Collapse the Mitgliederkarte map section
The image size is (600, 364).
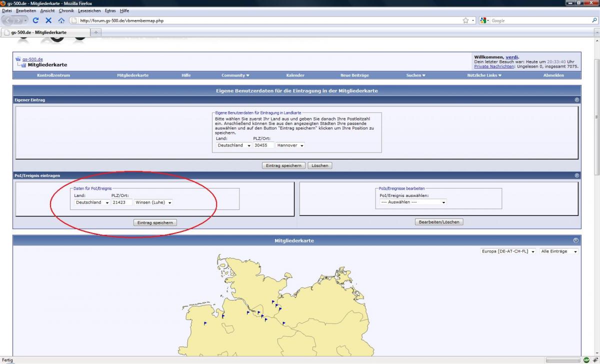(x=576, y=240)
